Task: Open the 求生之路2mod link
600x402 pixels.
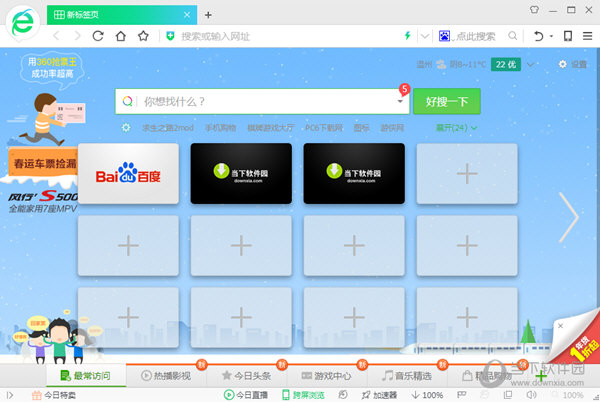Action: 168,128
